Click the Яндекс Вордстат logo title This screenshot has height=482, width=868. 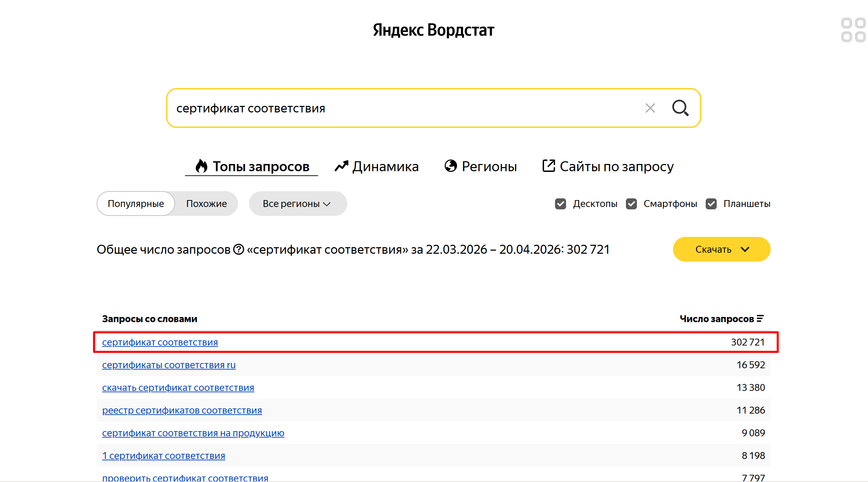(x=434, y=30)
